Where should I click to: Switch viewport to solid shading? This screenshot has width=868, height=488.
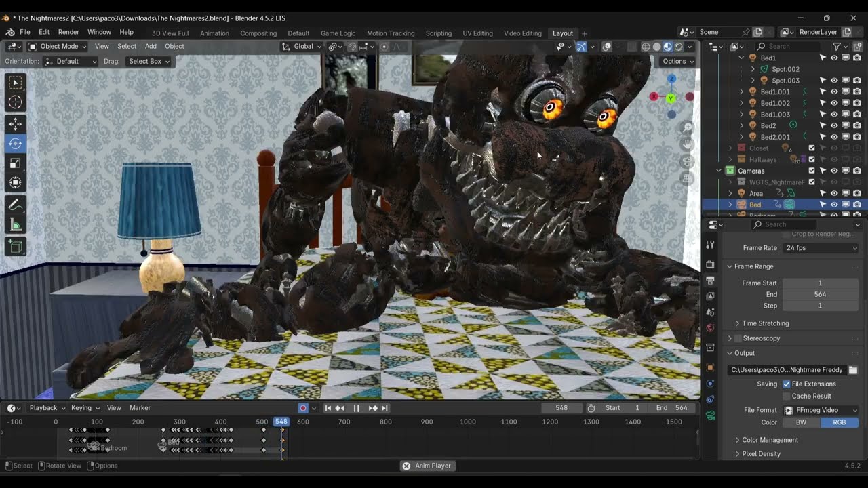pyautogui.click(x=656, y=47)
